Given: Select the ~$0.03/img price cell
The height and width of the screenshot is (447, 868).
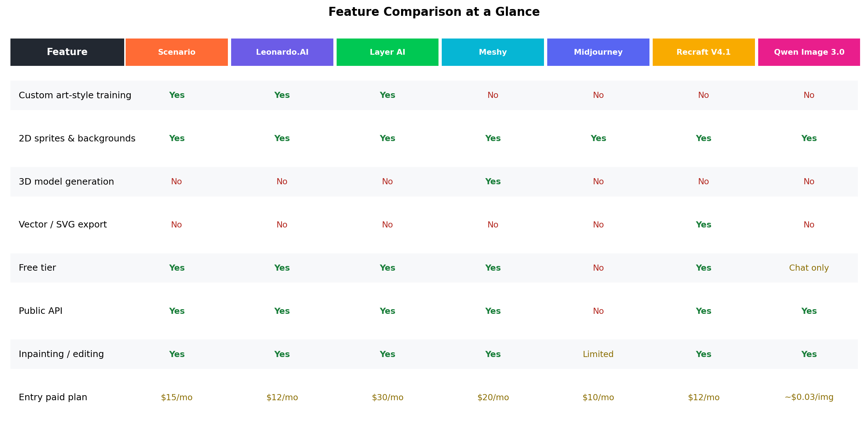Looking at the screenshot, I should coord(809,397).
